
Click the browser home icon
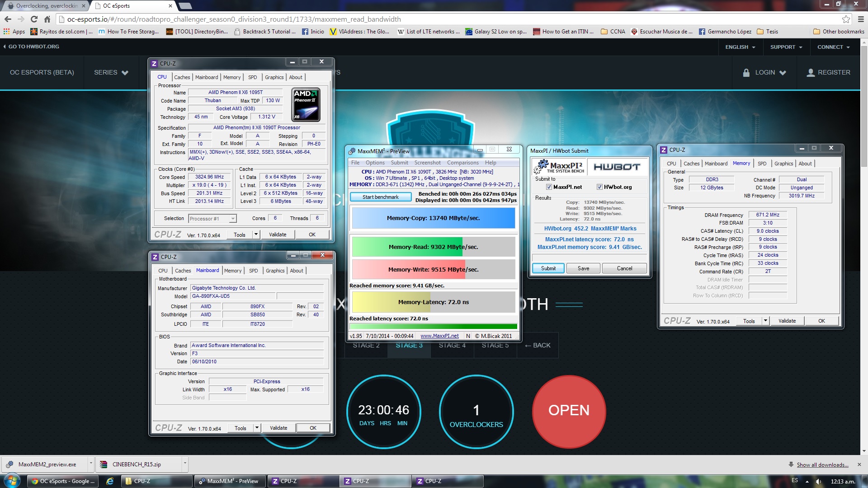[47, 19]
